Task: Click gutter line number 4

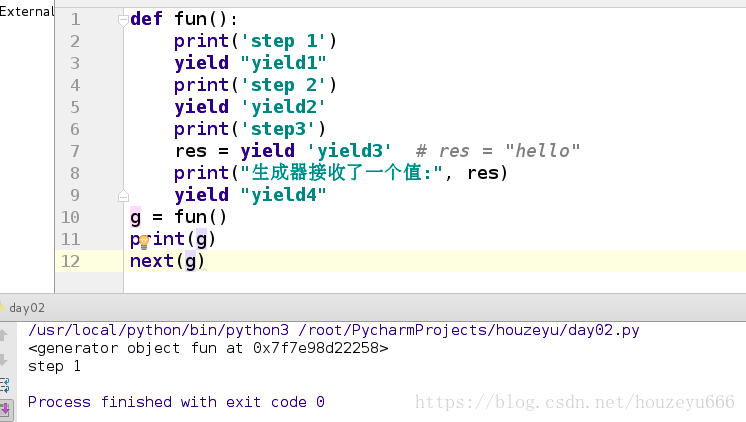Action: coord(75,85)
